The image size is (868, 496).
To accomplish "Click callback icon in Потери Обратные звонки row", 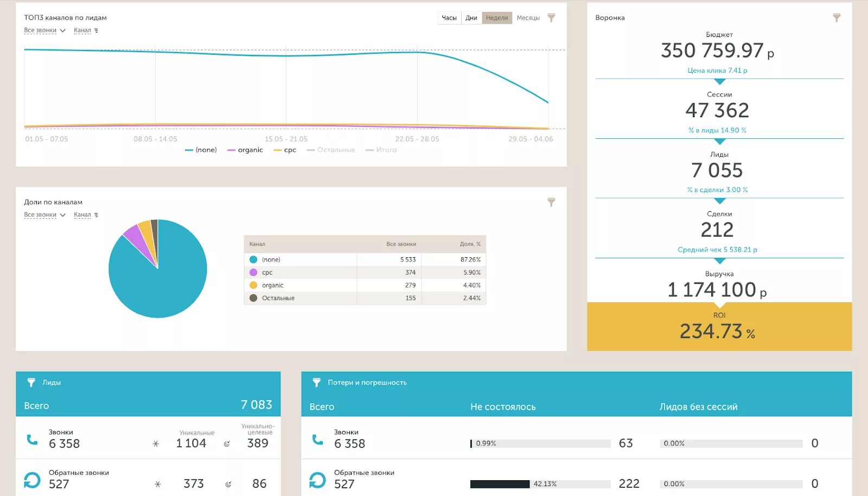I will (x=317, y=480).
